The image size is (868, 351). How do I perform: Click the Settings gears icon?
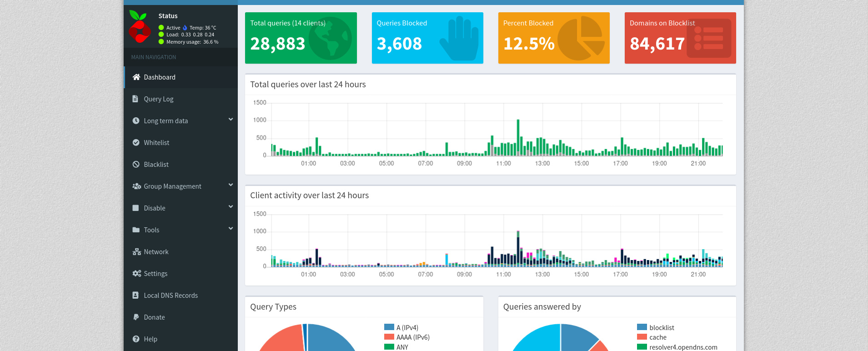136,273
